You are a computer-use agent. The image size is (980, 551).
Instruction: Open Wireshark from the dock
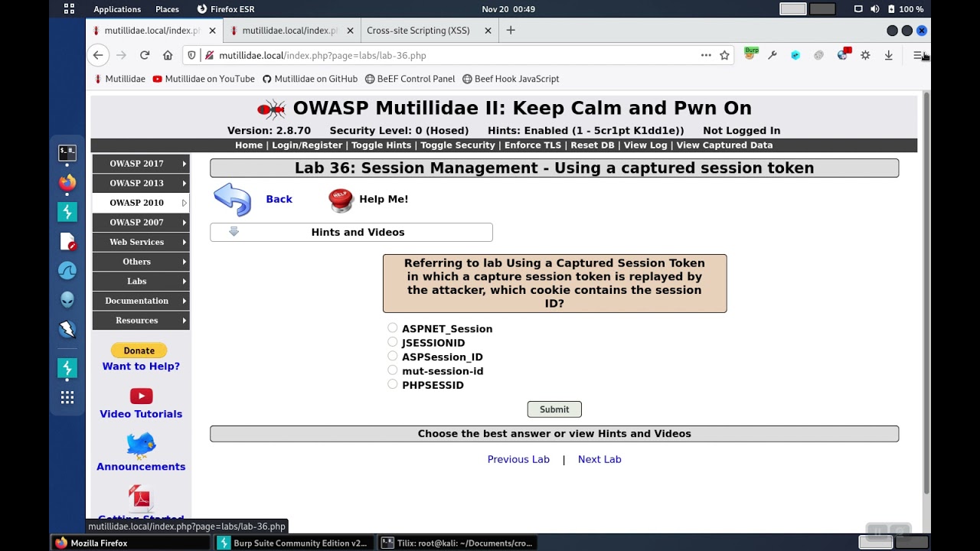pyautogui.click(x=67, y=271)
